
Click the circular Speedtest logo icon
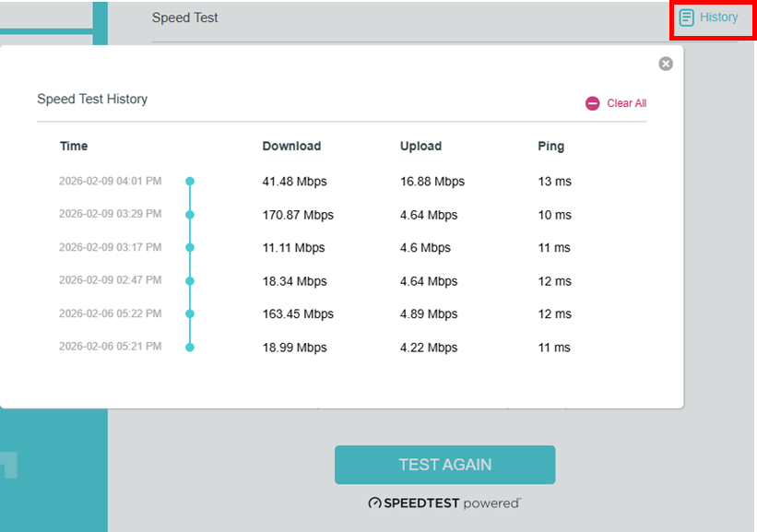tap(373, 503)
